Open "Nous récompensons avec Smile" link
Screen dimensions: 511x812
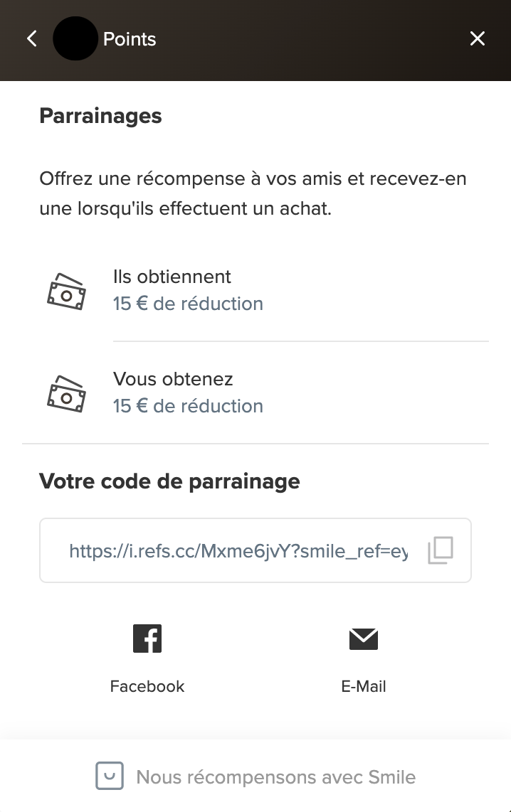click(x=275, y=777)
